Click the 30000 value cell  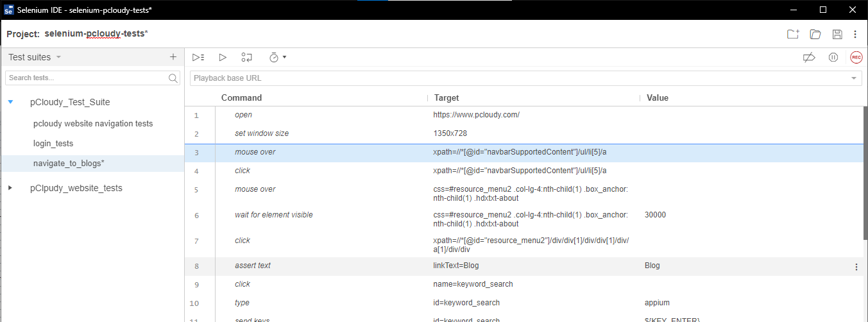pos(655,215)
